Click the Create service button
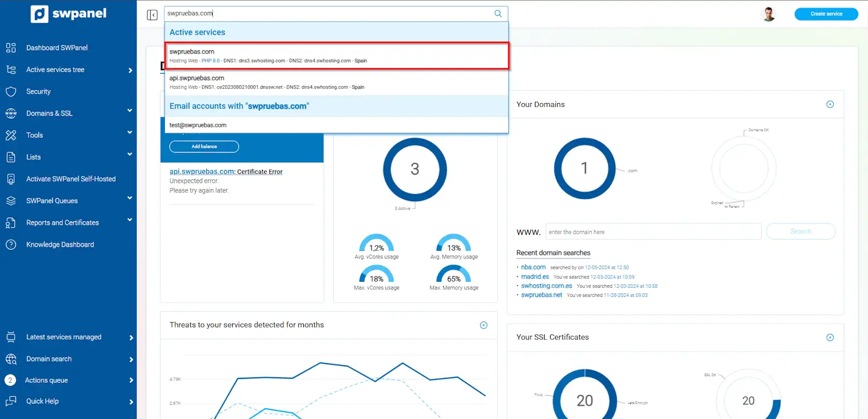The image size is (868, 419). (x=826, y=14)
